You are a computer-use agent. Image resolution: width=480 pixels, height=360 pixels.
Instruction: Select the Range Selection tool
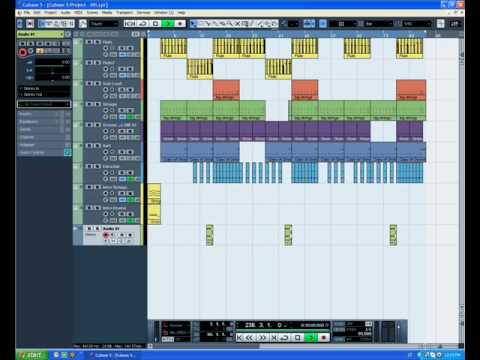[201, 24]
